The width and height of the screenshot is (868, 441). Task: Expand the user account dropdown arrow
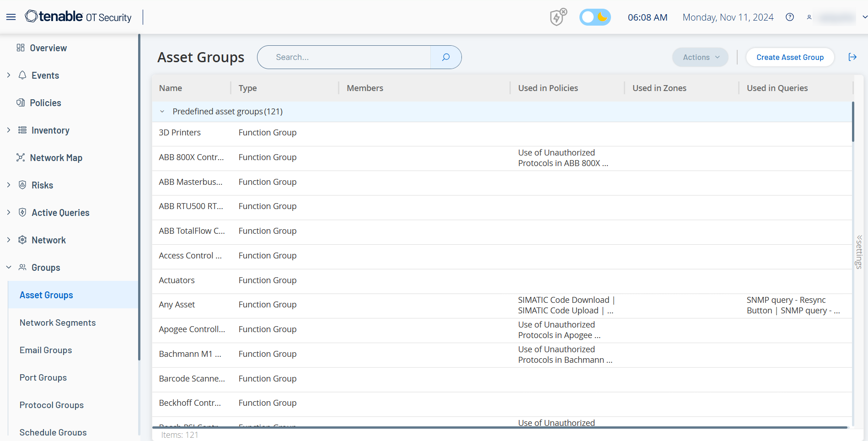tap(864, 17)
